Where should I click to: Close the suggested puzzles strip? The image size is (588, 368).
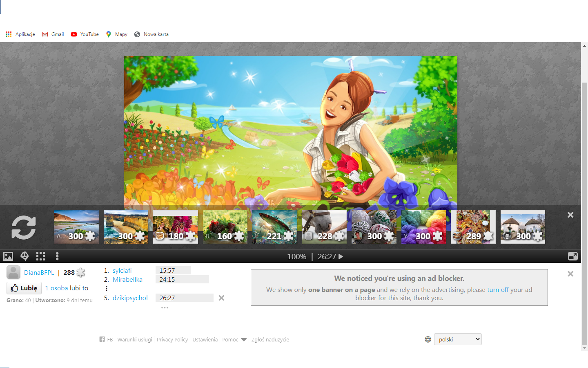(x=570, y=215)
